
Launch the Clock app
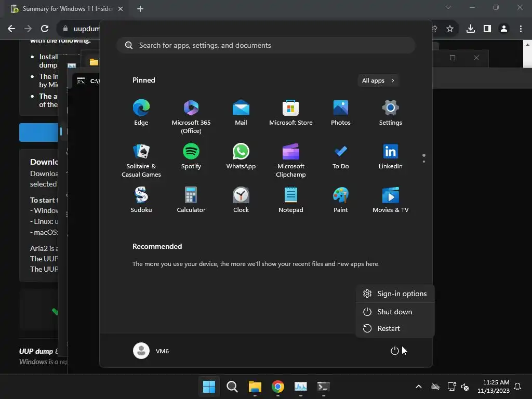(x=241, y=200)
